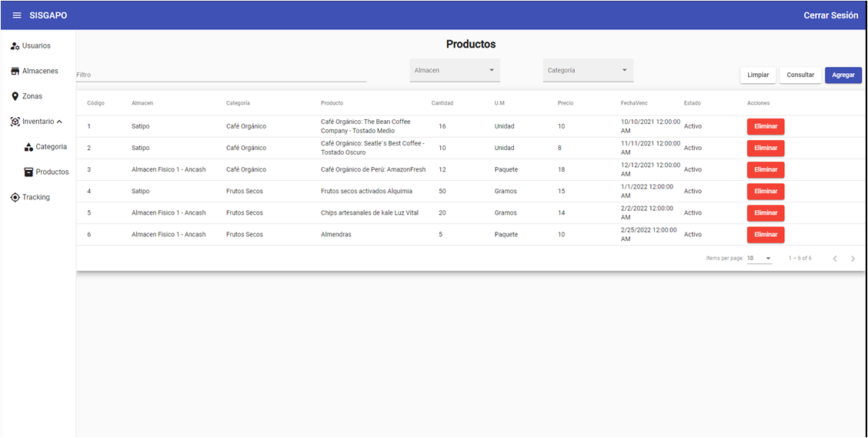The width and height of the screenshot is (868, 438).
Task: Click the Filtro text input field
Action: click(221, 75)
